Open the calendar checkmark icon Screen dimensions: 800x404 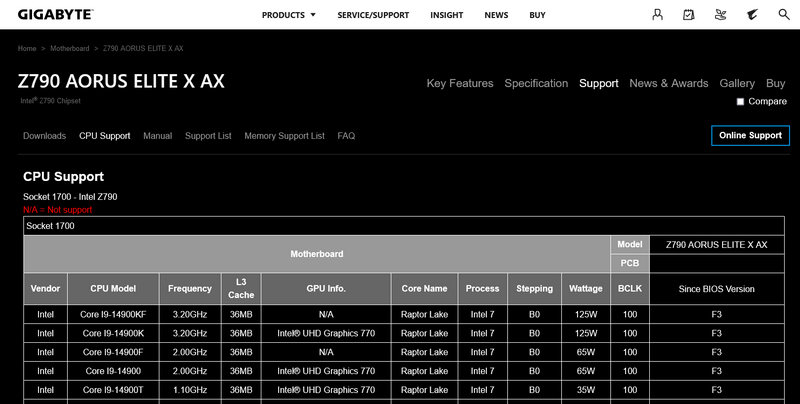(x=689, y=14)
